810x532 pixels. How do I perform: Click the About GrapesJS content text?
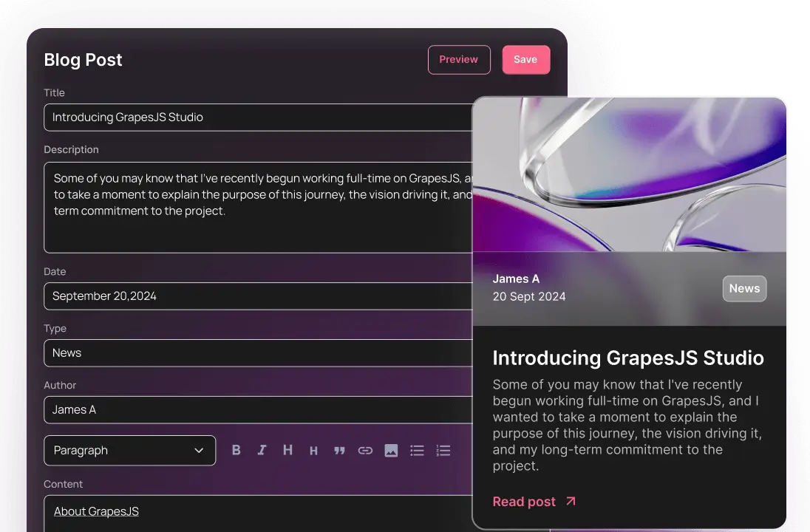click(x=96, y=511)
